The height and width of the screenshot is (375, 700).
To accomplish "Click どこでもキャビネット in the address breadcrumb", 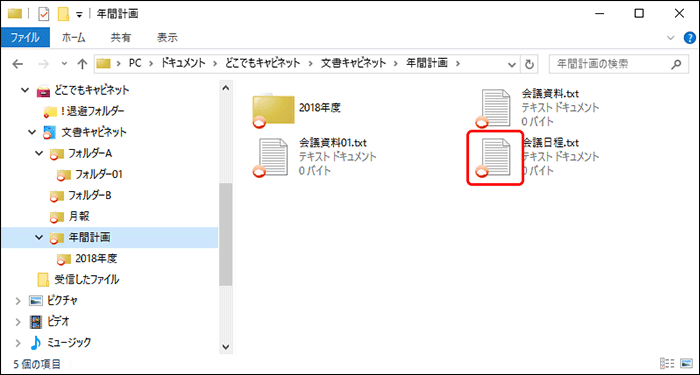I will coord(262,64).
